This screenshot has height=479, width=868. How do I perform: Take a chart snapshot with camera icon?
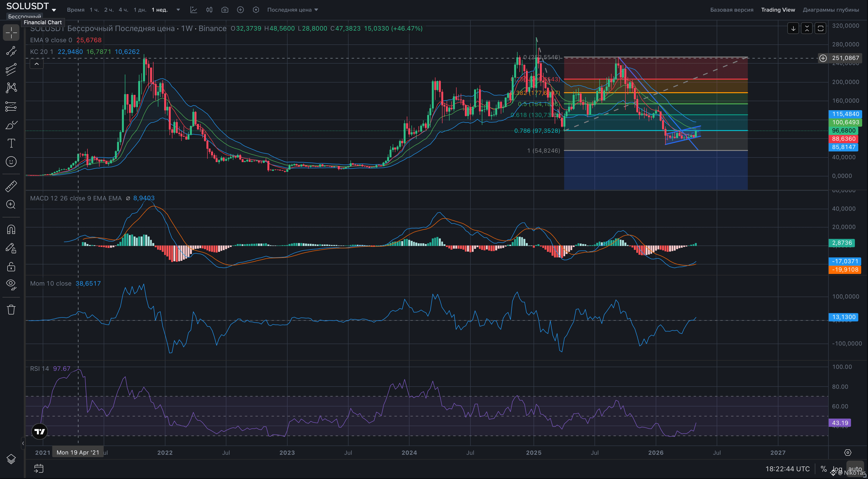(225, 10)
